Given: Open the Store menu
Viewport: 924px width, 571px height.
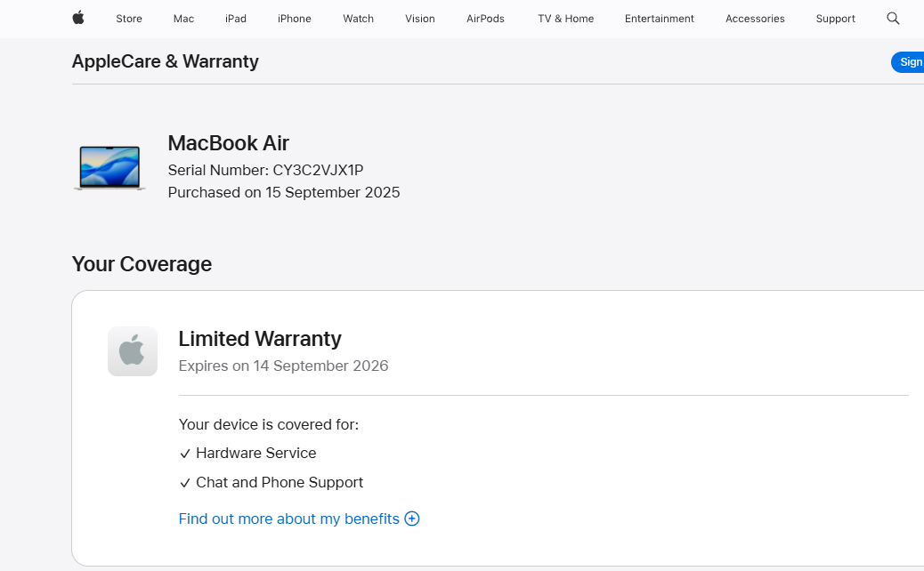Looking at the screenshot, I should [x=129, y=19].
